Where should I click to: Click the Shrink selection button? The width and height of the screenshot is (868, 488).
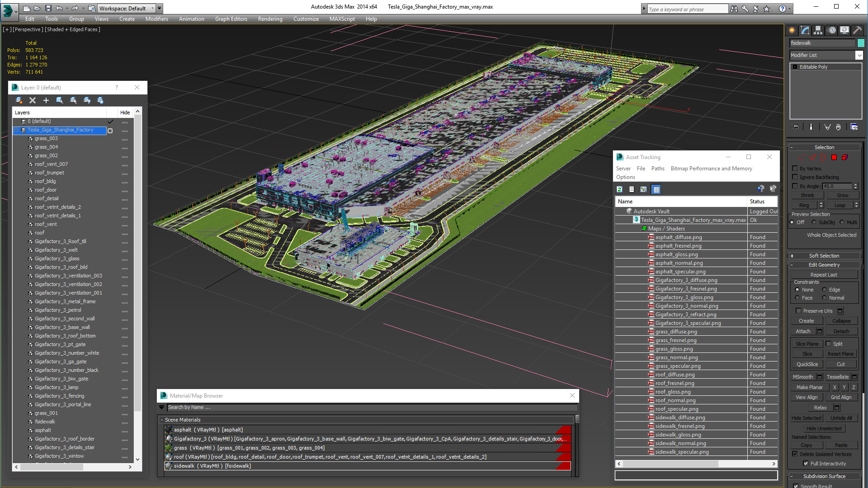(x=807, y=195)
